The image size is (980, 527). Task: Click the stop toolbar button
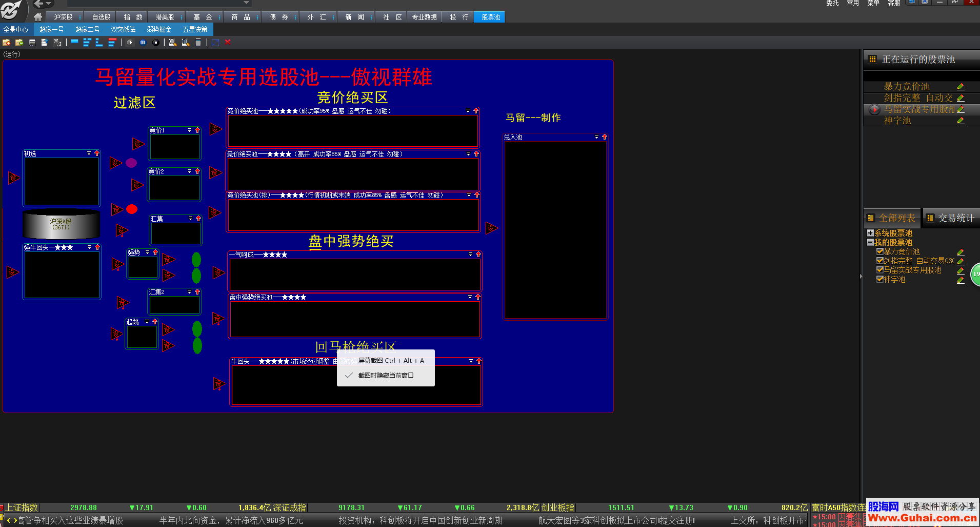click(156, 43)
